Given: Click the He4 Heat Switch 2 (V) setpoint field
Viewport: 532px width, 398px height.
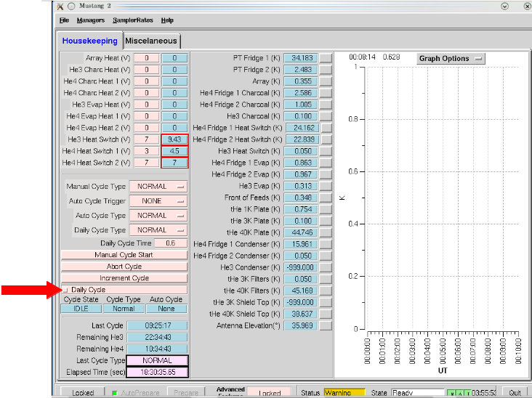Looking at the screenshot, I should coord(147,163).
